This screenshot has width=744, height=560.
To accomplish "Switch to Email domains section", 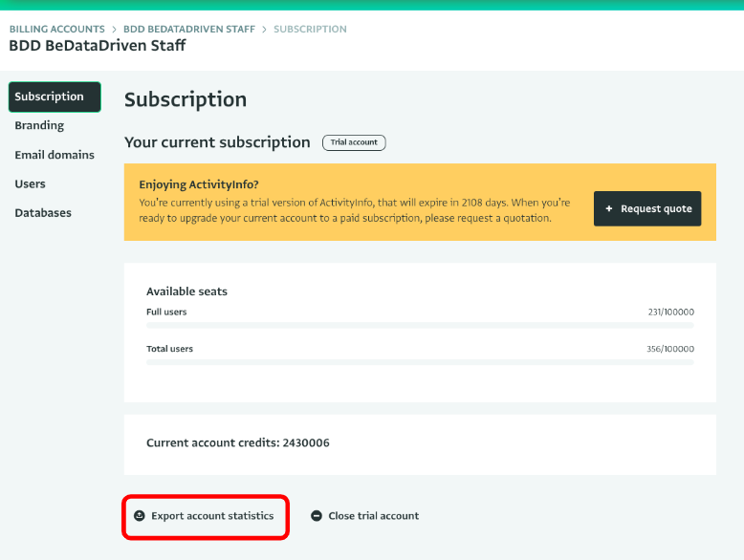I will [x=55, y=155].
